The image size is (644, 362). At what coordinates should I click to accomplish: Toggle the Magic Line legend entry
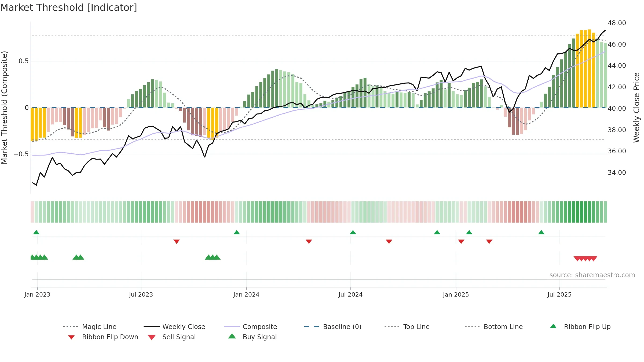pyautogui.click(x=90, y=327)
